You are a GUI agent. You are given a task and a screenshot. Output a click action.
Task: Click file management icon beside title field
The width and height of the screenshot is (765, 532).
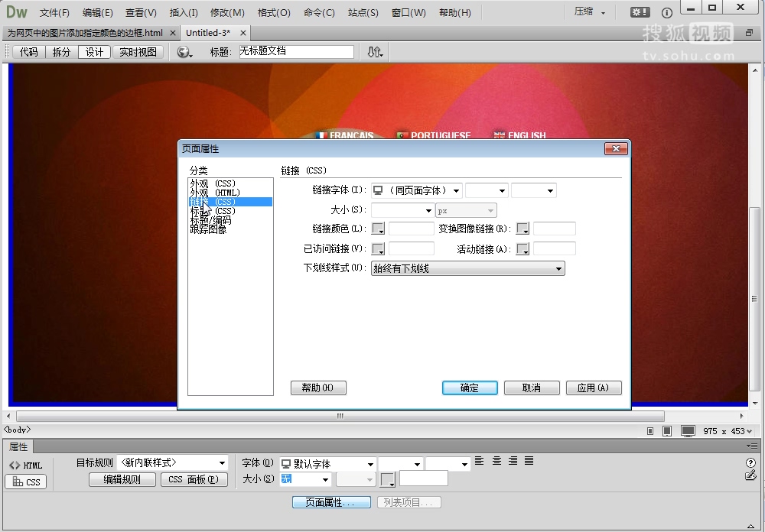tap(373, 53)
